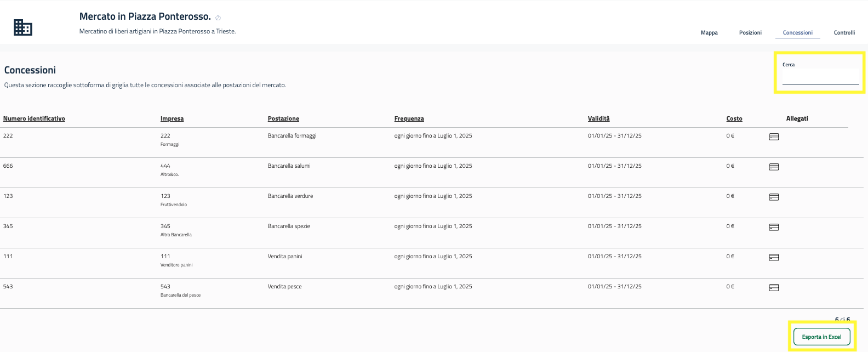Sort table by Postazione header
The height and width of the screenshot is (352, 868).
tap(283, 118)
